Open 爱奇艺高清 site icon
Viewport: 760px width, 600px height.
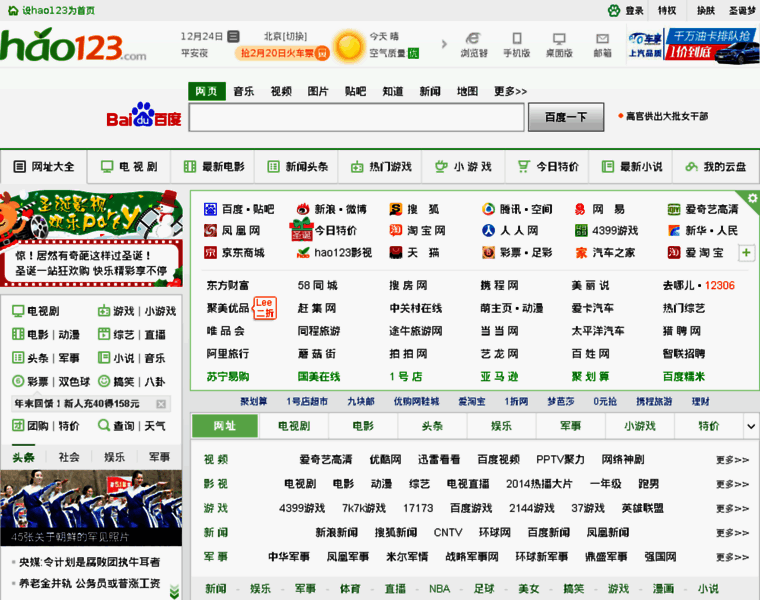(x=674, y=209)
